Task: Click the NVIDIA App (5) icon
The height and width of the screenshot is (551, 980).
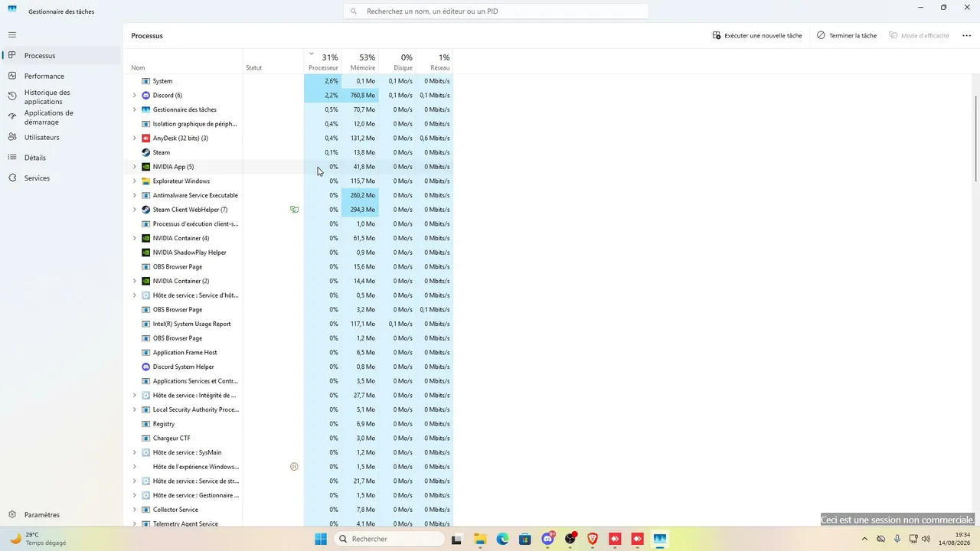Action: click(x=146, y=167)
